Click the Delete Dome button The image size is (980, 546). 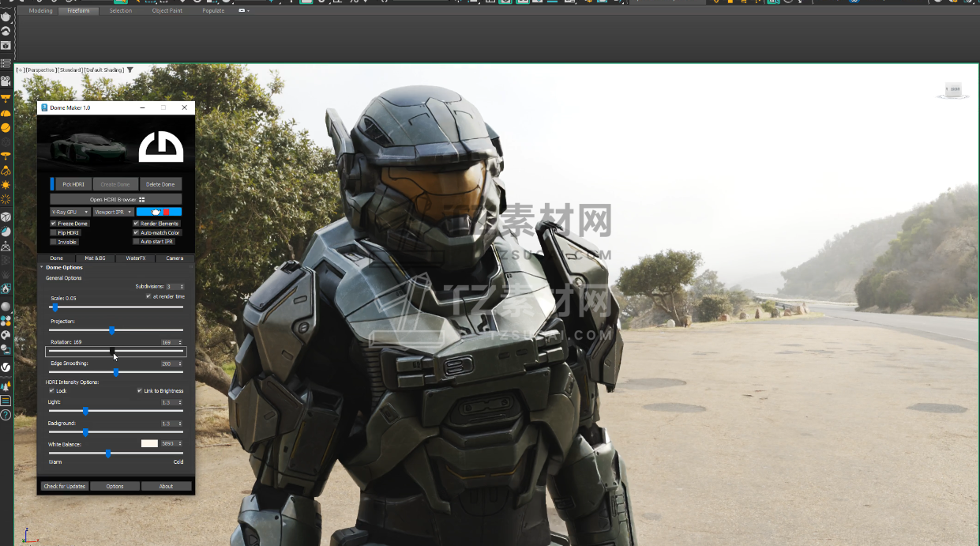click(160, 184)
